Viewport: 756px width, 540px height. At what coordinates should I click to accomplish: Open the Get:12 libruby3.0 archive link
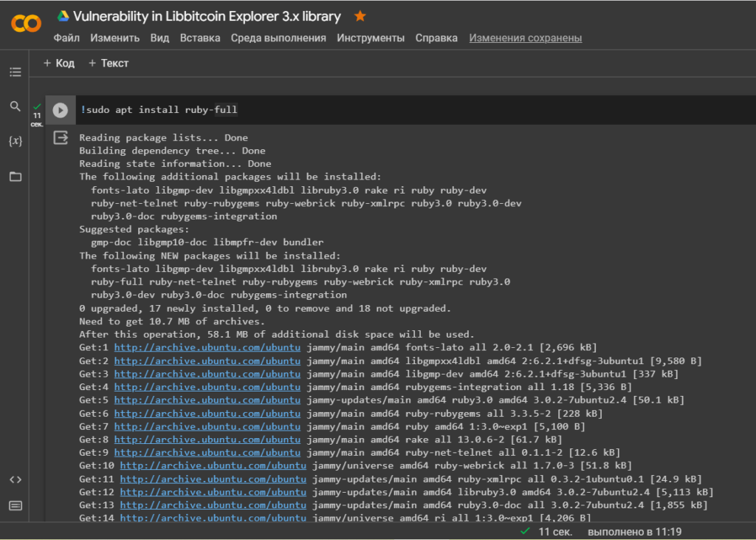[x=213, y=492]
